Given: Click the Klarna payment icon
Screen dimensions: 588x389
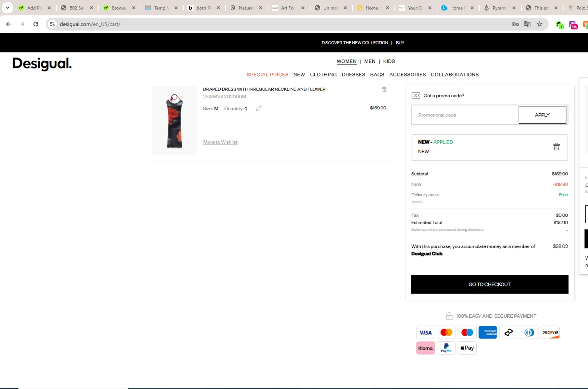Looking at the screenshot, I should tap(425, 348).
